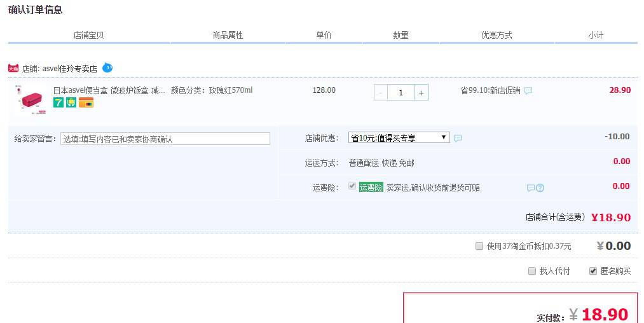Enable the 找人代付 checkbox
The image size is (644, 323).
pyautogui.click(x=532, y=271)
